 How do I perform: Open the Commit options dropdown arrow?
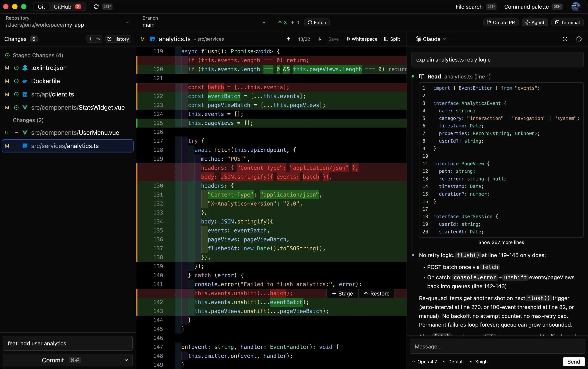click(126, 360)
